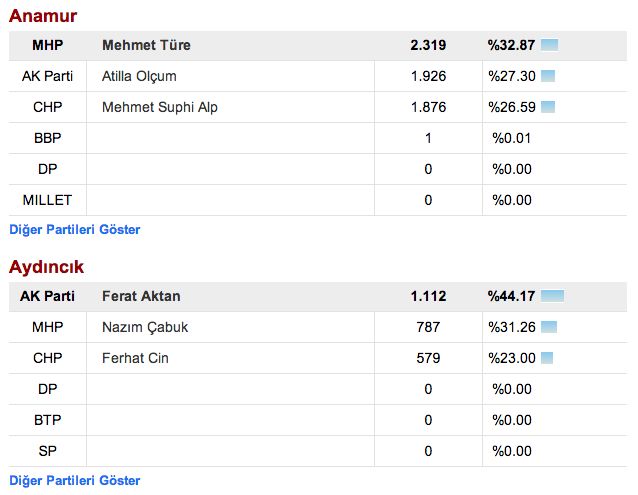Click the percentage %26.59
Viewport: 638px width, 495px height.
(512, 107)
